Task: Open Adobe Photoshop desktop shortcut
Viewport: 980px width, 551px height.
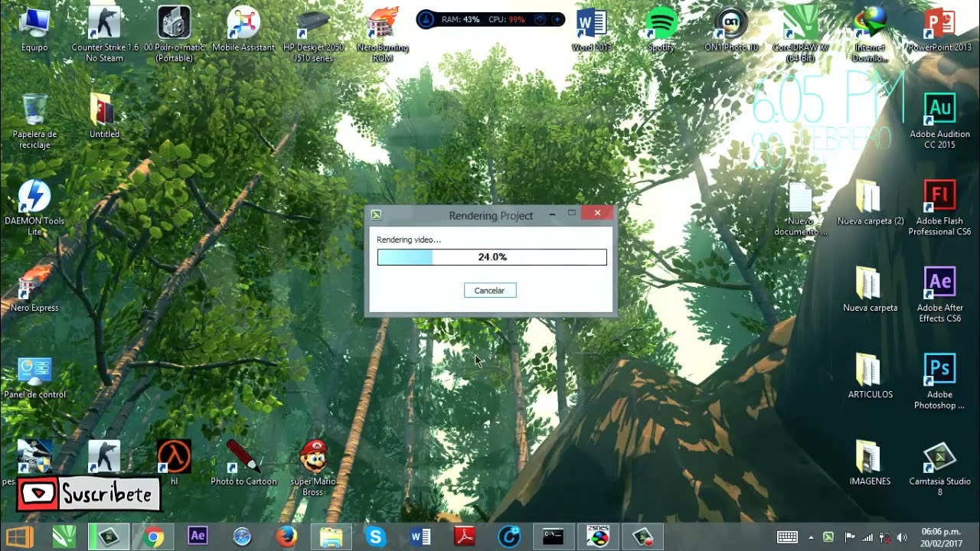Action: [x=939, y=370]
